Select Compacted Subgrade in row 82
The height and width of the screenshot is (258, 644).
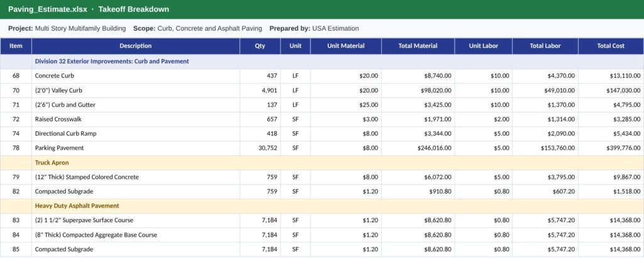[136, 191]
